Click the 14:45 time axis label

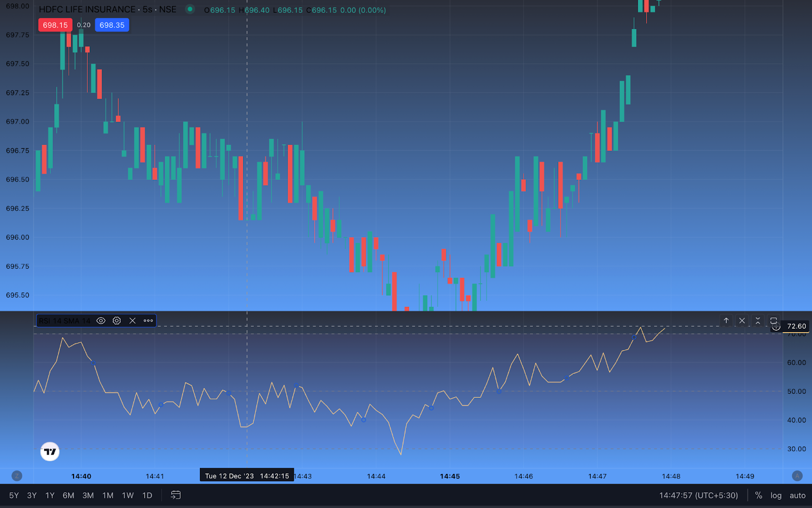[x=450, y=476]
